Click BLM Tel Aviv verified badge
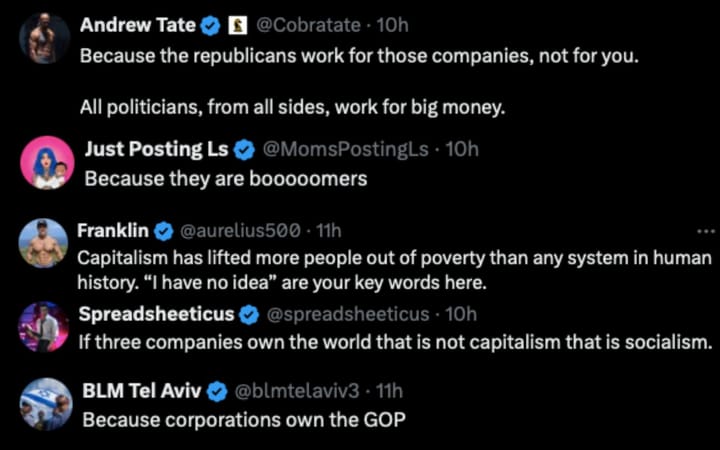 (x=216, y=390)
